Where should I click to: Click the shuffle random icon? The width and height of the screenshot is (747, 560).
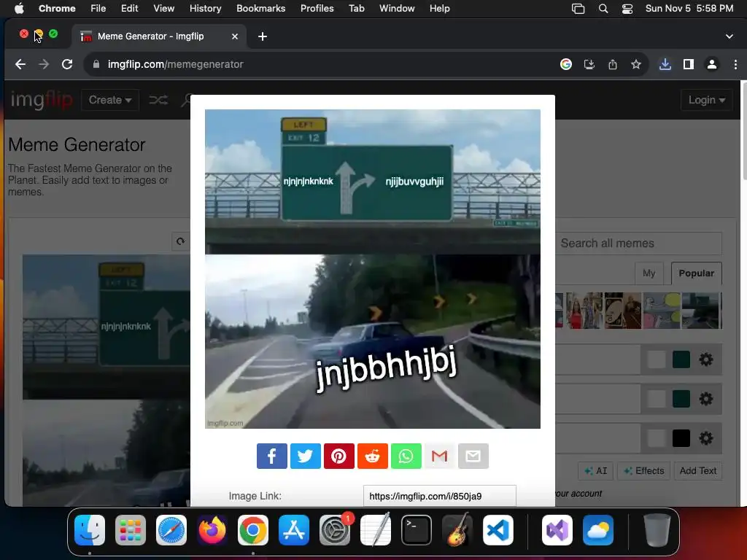tap(158, 100)
